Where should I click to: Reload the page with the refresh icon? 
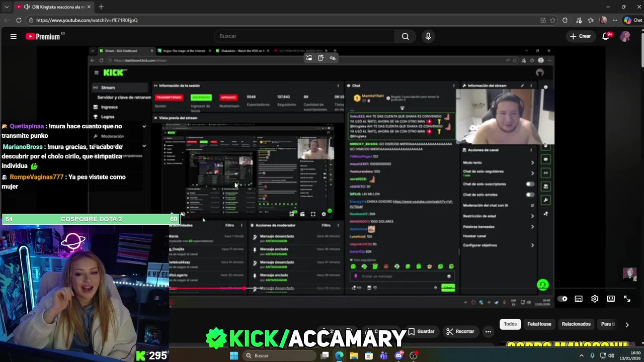(19, 20)
